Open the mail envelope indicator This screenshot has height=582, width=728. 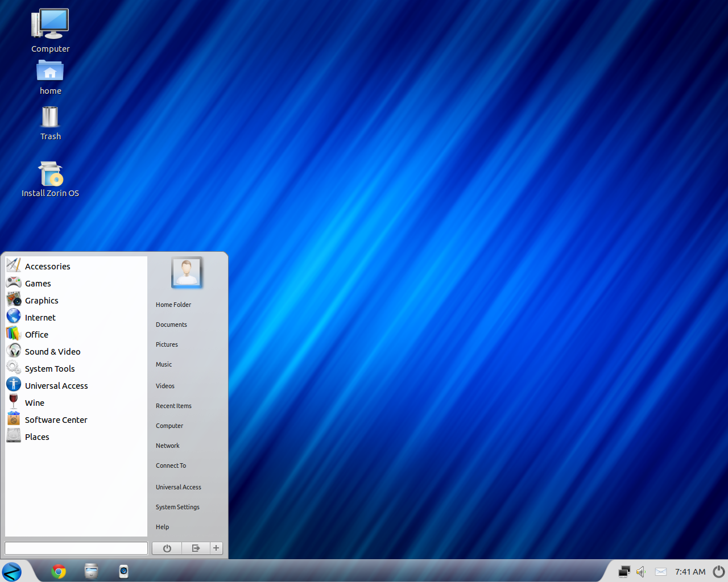coord(660,572)
